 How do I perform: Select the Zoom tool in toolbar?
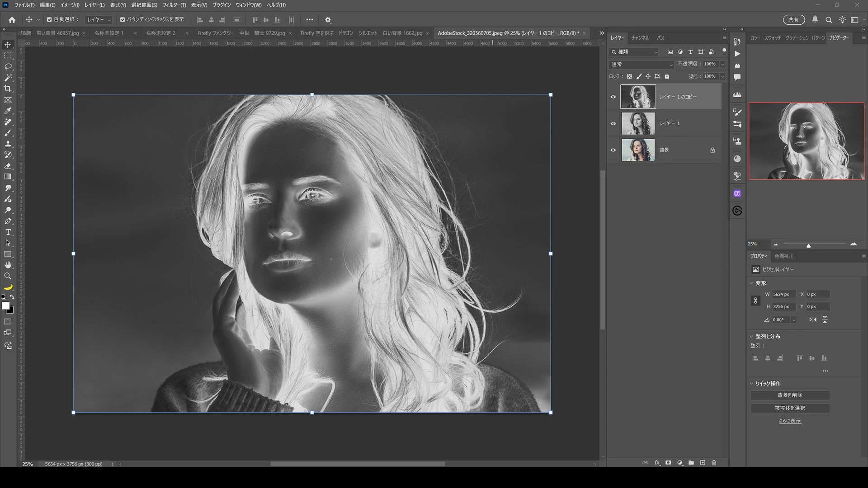tap(8, 276)
